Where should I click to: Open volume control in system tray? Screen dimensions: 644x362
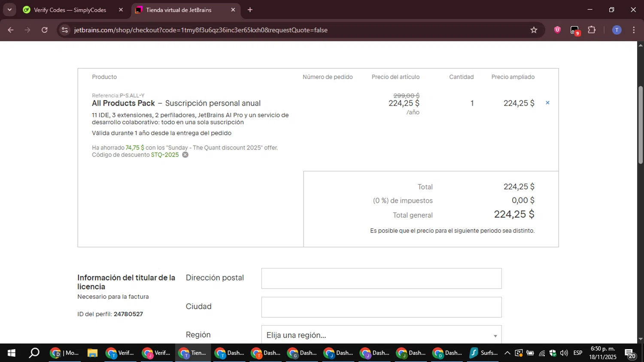pyautogui.click(x=564, y=353)
